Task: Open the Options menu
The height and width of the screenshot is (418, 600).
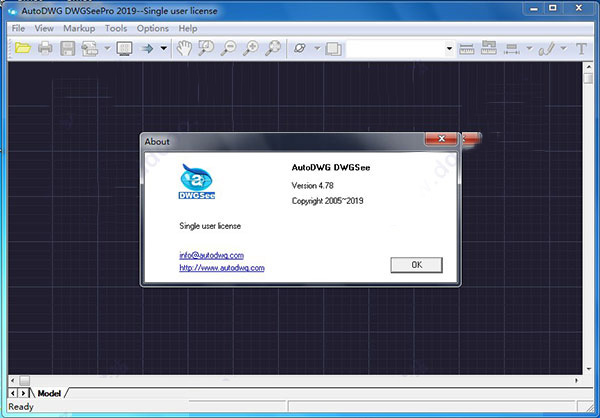Action: click(153, 29)
